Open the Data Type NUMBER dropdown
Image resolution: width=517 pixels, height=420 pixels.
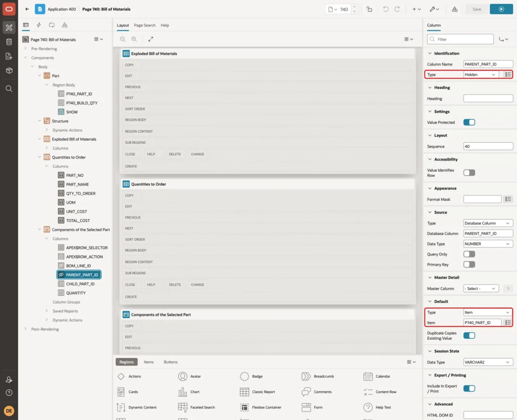click(488, 244)
